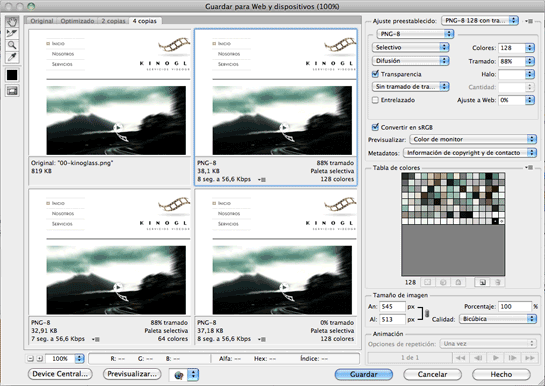
Task: Open the Colores 128 dropdown
Action: (530, 48)
